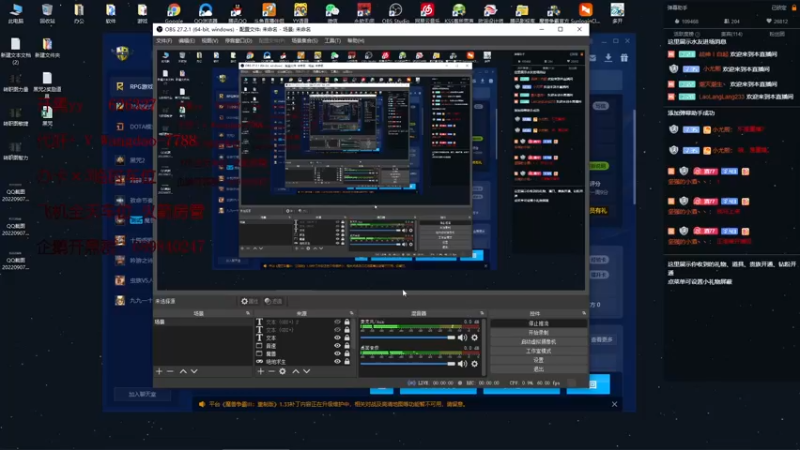Toggle visibility of the plain 文本 source
Viewport: 800px width, 450px height.
[337, 338]
